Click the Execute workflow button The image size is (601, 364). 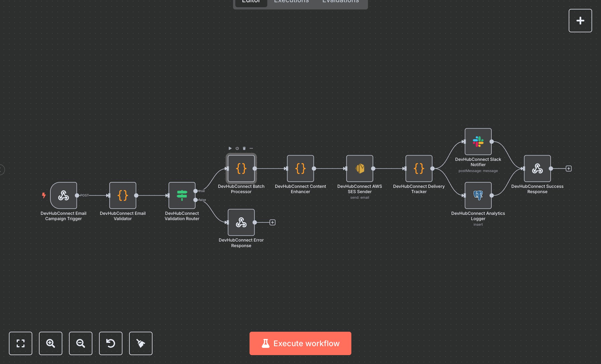[x=300, y=343]
